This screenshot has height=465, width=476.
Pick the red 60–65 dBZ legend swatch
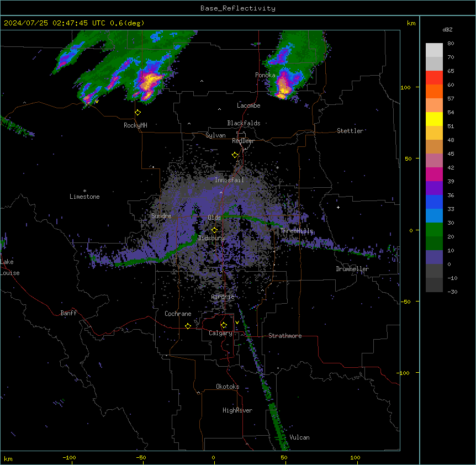click(x=434, y=78)
